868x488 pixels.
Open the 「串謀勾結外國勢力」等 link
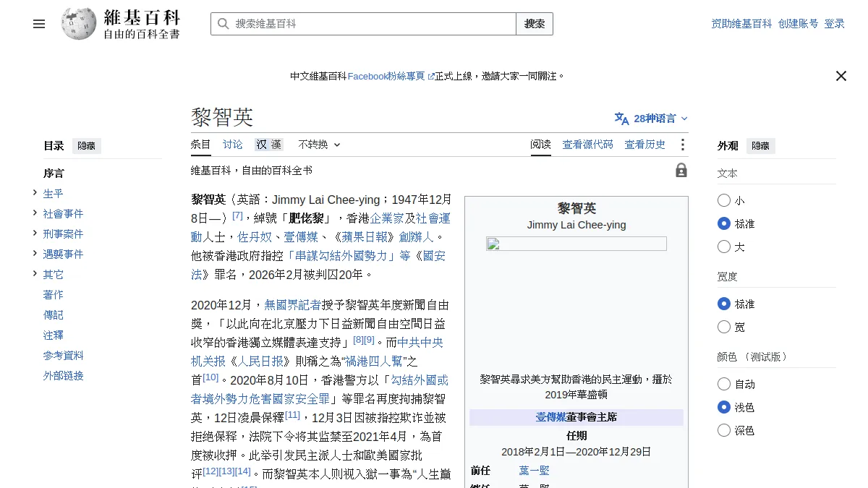[x=349, y=256]
